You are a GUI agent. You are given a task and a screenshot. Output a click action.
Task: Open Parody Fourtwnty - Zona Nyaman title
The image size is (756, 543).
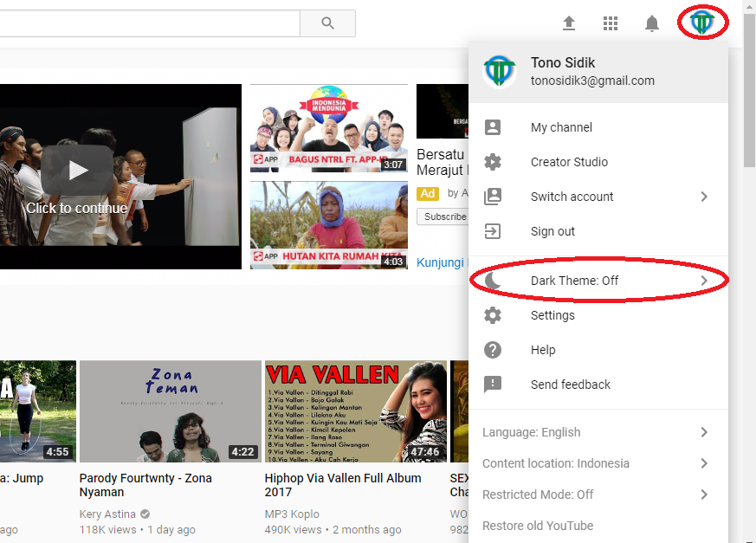(145, 485)
